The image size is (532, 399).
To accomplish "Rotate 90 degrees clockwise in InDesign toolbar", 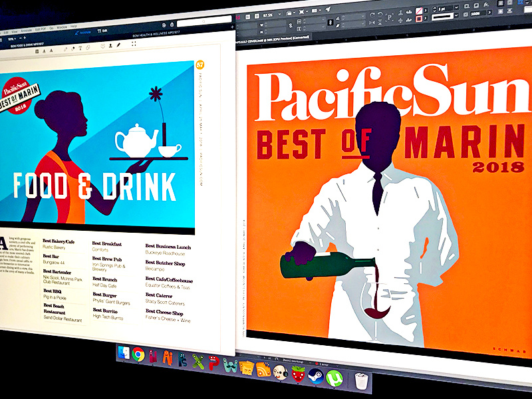I will [372, 14].
